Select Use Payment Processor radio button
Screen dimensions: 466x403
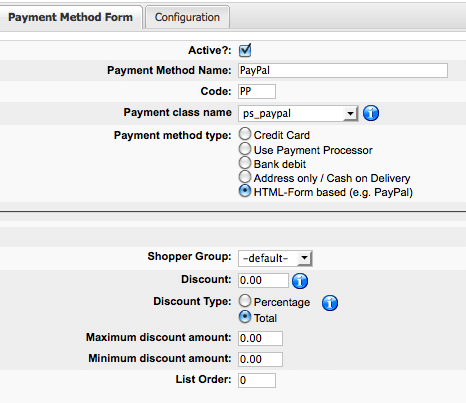coord(245,149)
